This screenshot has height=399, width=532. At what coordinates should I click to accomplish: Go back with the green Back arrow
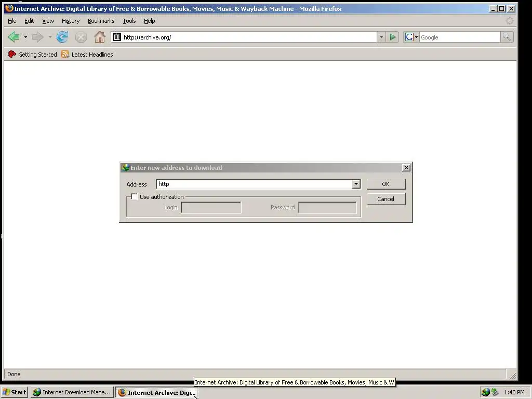click(14, 37)
